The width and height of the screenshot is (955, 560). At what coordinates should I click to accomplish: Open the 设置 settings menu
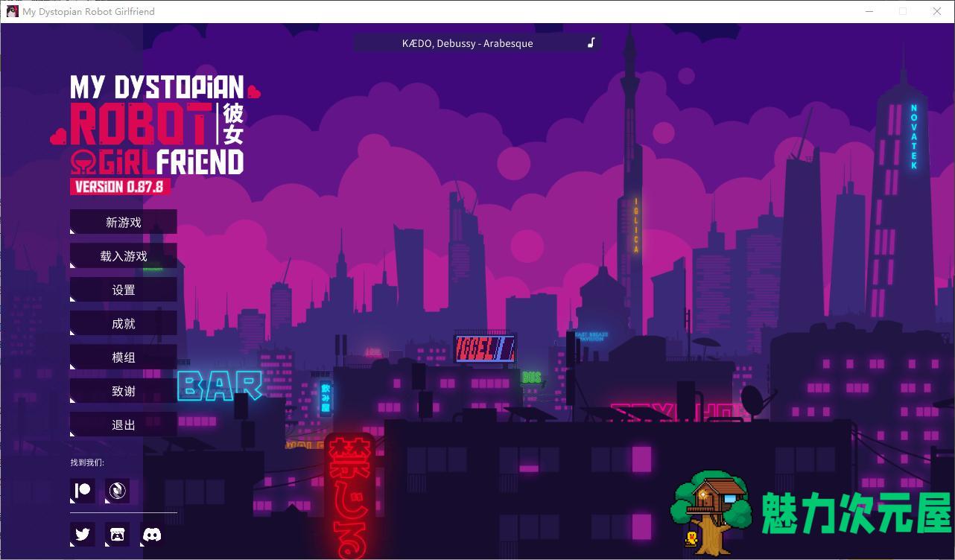point(124,290)
